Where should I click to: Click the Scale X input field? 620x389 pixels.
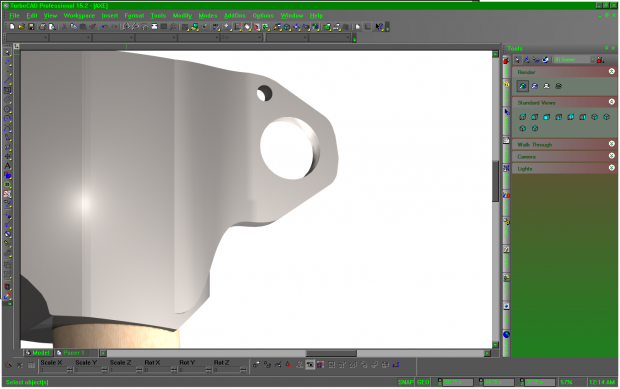(53, 370)
